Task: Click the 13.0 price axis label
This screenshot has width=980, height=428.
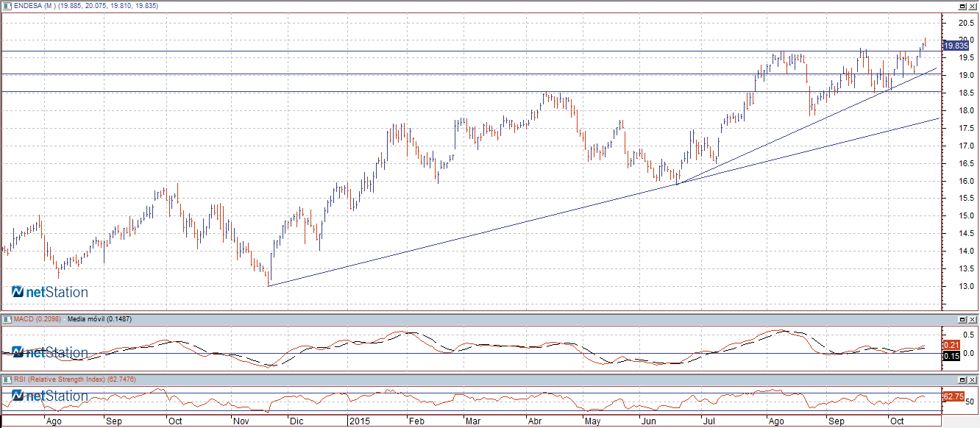Action: coord(966,287)
